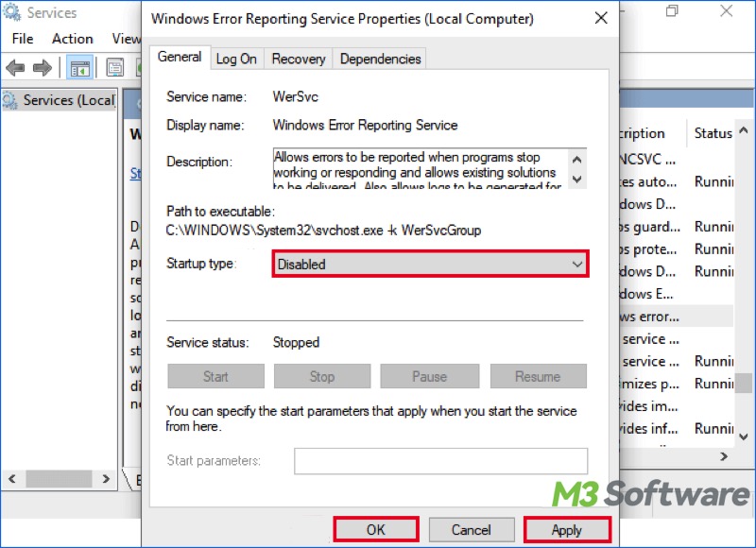Open the Action menu in Services
This screenshot has height=548, width=756.
[x=73, y=39]
